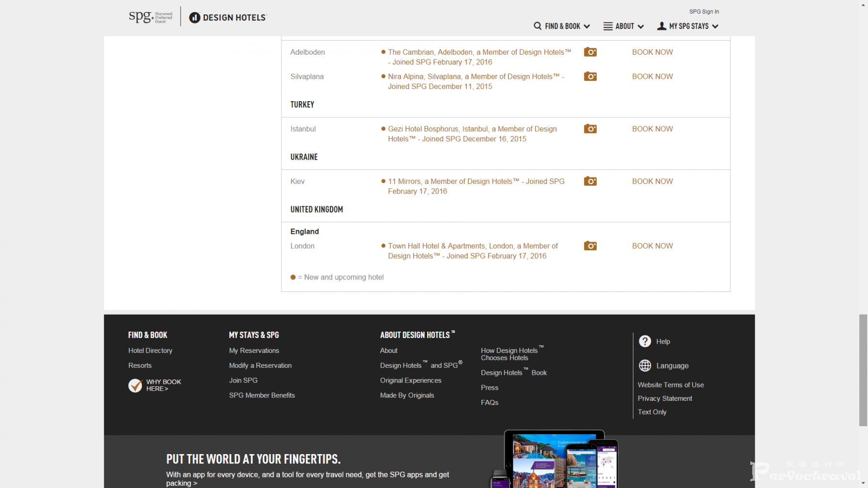Open Hotel Directory footer link
The width and height of the screenshot is (868, 488).
coord(150,351)
